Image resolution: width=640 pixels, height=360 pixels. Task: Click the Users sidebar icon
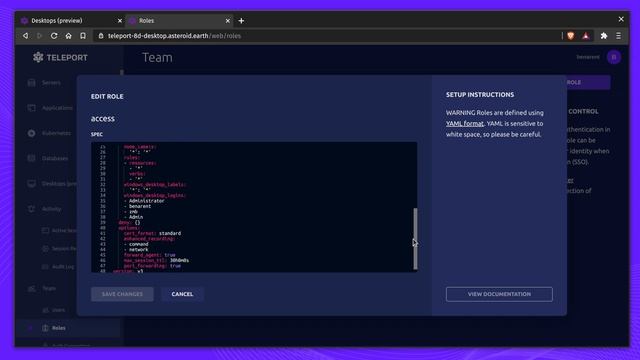pyautogui.click(x=45, y=310)
